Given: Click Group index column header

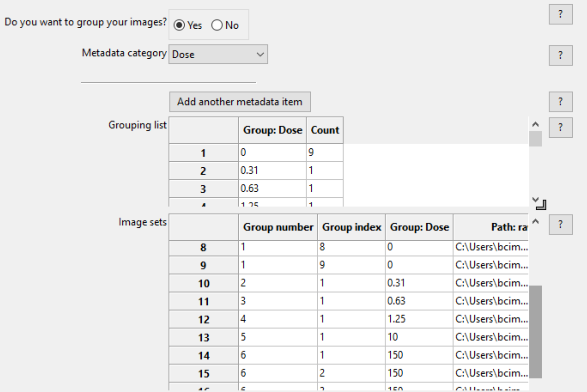Looking at the screenshot, I should [x=351, y=227].
